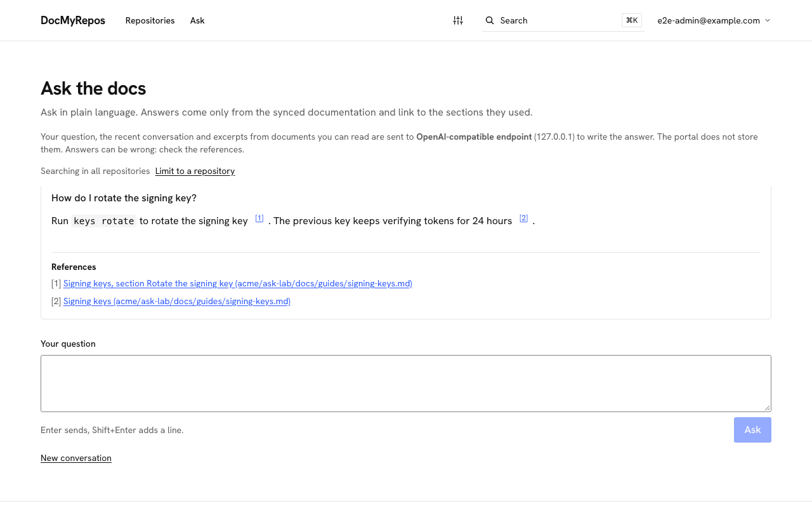Open the Ask nav item
Screen dimensions: 812x508
pos(197,20)
